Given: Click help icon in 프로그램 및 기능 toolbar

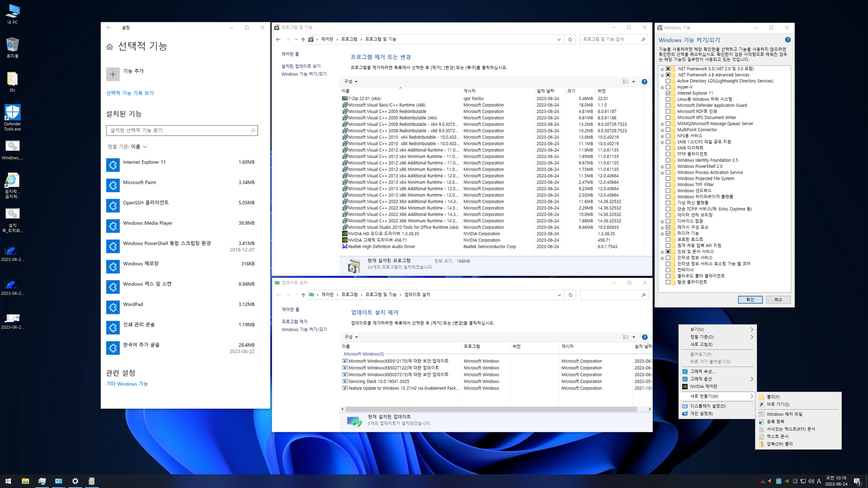Looking at the screenshot, I should coord(644,82).
